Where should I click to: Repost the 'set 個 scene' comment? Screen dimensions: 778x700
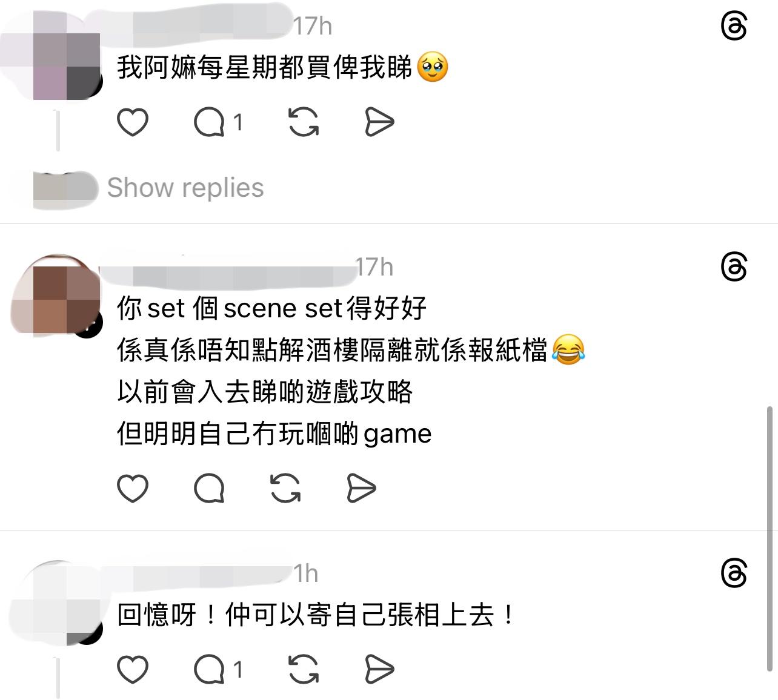tap(285, 489)
